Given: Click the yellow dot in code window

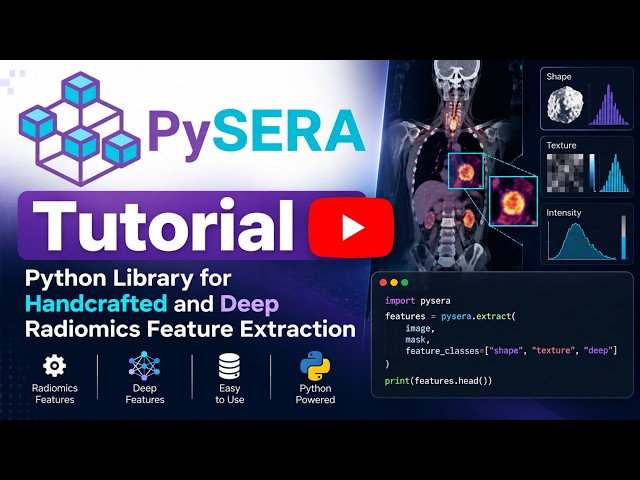Looking at the screenshot, I should [394, 282].
